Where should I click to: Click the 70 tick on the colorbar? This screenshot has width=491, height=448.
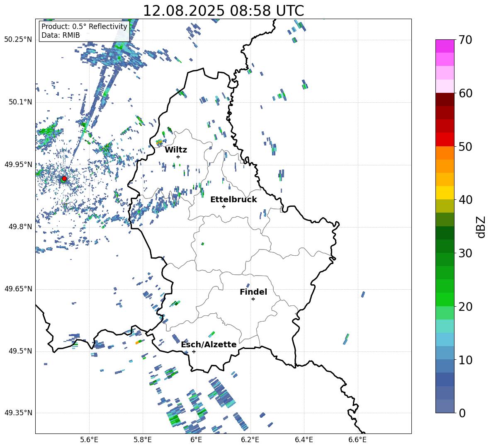465,40
